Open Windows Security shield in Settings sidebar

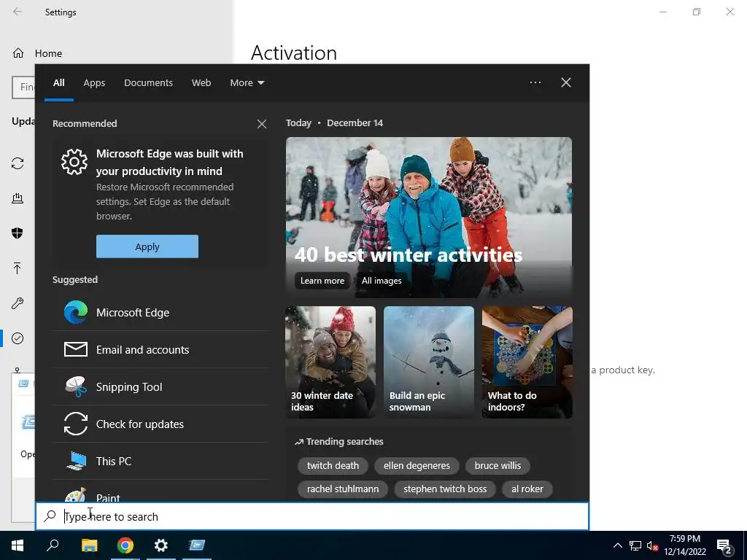click(18, 233)
